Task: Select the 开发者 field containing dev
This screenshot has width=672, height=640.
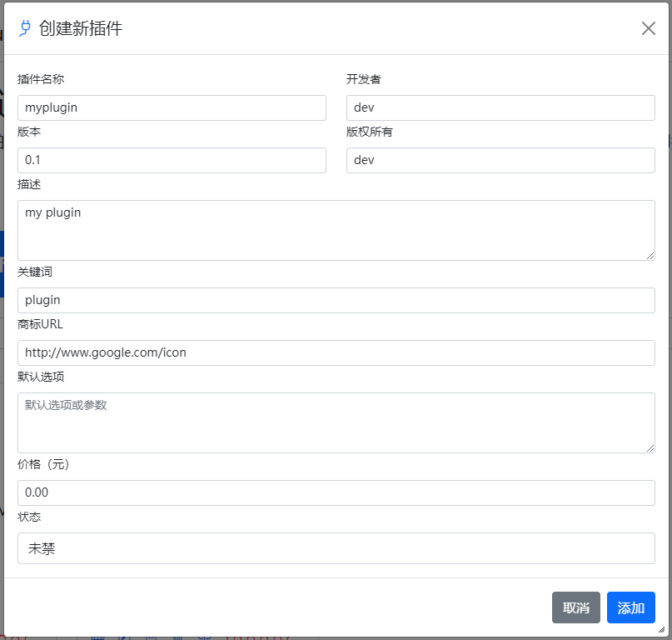Action: point(500,107)
